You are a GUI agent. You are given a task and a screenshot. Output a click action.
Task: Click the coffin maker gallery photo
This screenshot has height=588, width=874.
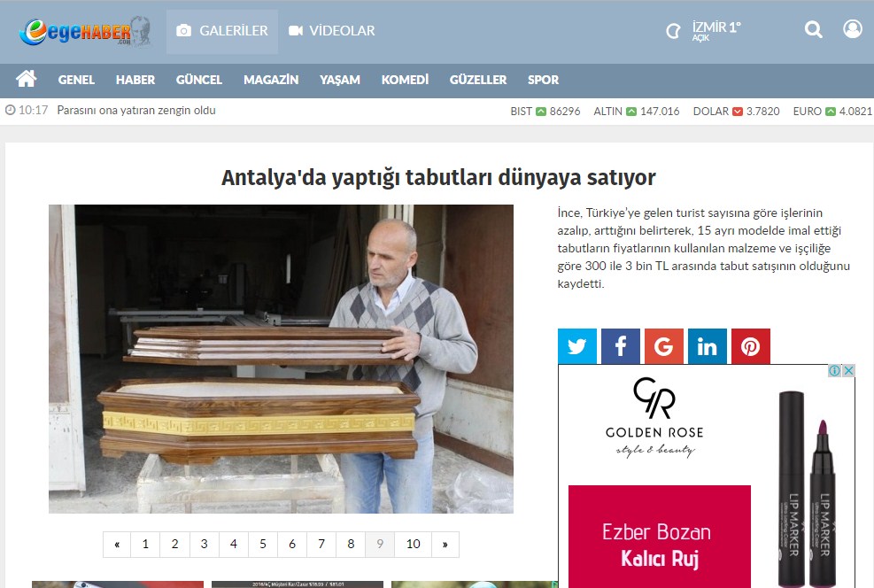pyautogui.click(x=281, y=359)
